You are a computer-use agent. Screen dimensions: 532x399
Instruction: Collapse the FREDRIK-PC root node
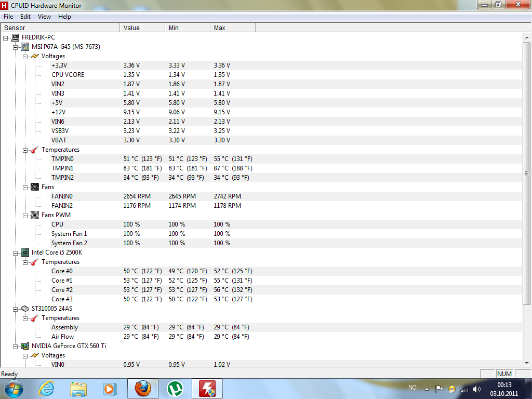tap(5, 37)
